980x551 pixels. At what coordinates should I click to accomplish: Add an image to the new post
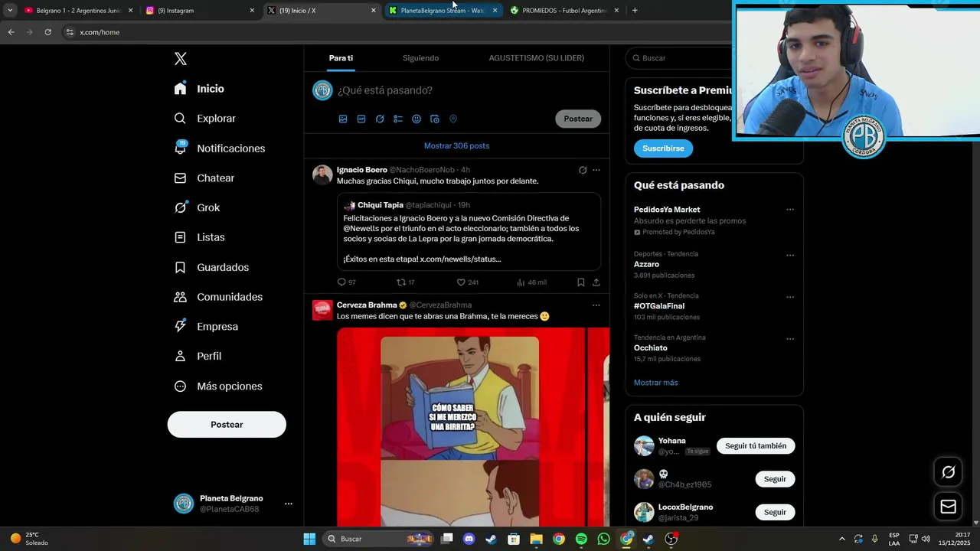point(343,119)
